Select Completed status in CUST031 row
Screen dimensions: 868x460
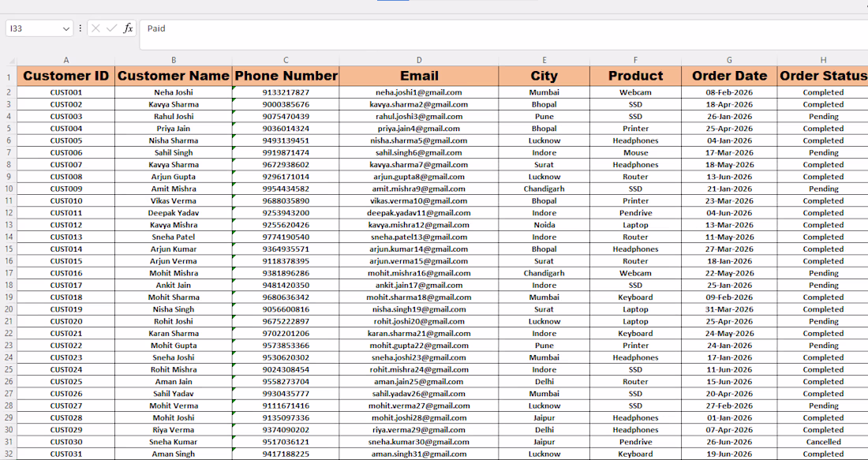822,454
